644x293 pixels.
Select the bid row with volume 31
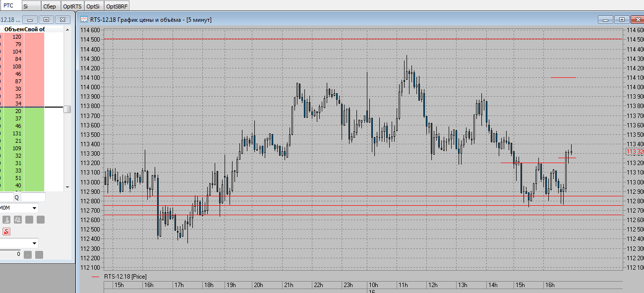(22, 163)
